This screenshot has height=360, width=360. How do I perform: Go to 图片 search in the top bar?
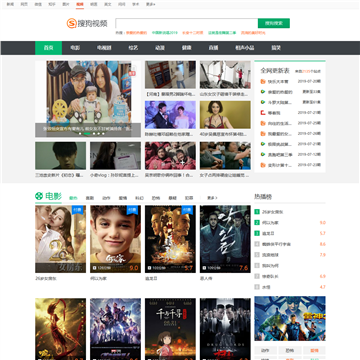[x=66, y=4]
